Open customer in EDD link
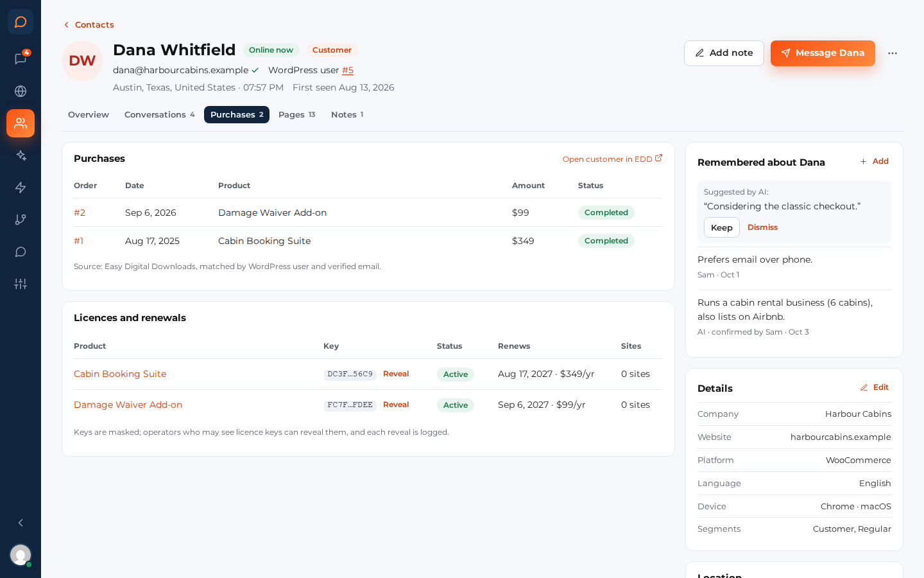The image size is (924, 578). tap(612, 159)
